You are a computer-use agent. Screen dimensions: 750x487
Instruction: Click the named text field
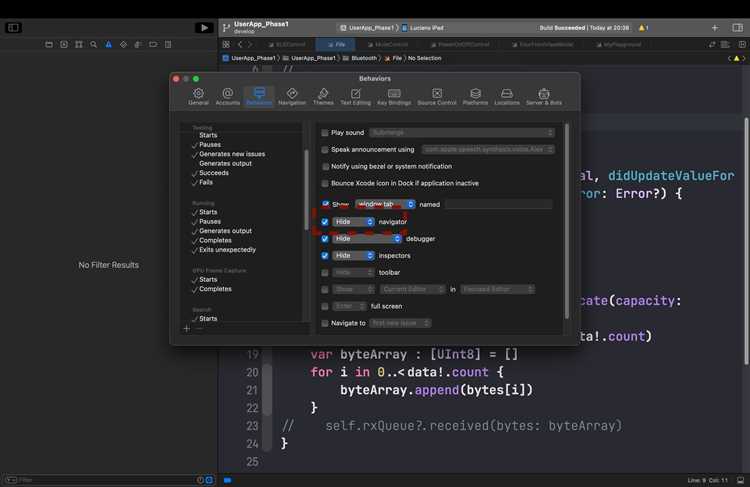[x=498, y=204]
